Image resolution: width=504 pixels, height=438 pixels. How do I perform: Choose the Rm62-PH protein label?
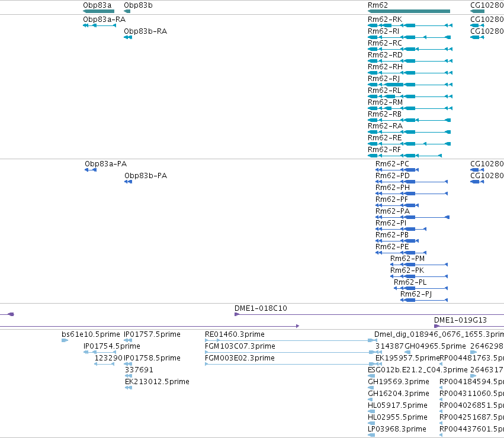click(x=393, y=188)
